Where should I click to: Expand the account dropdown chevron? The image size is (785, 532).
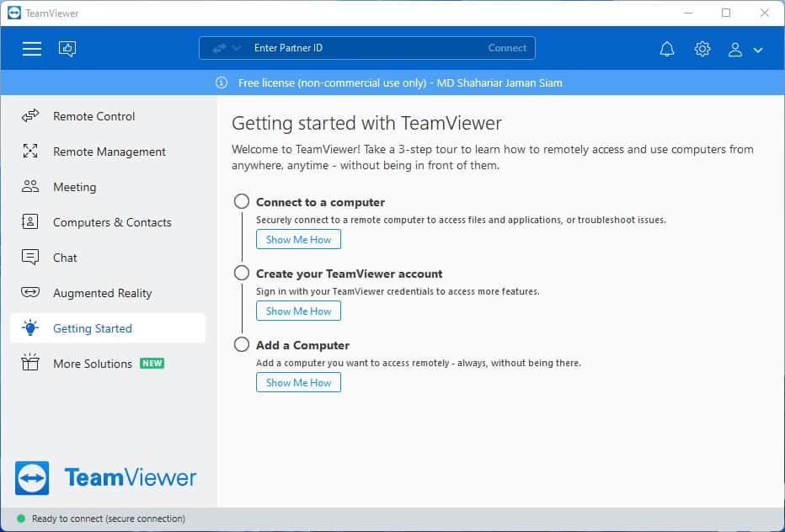click(758, 50)
